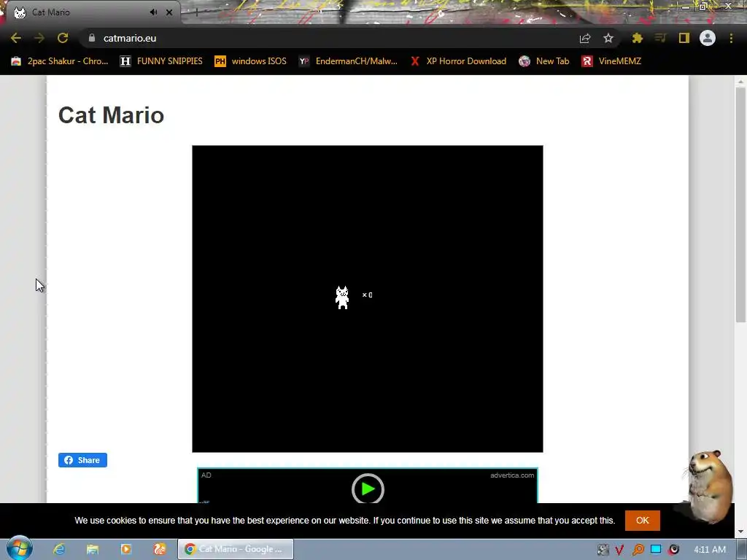747x560 pixels.
Task: Click the page vertical scrollbar thumb
Action: [740, 205]
